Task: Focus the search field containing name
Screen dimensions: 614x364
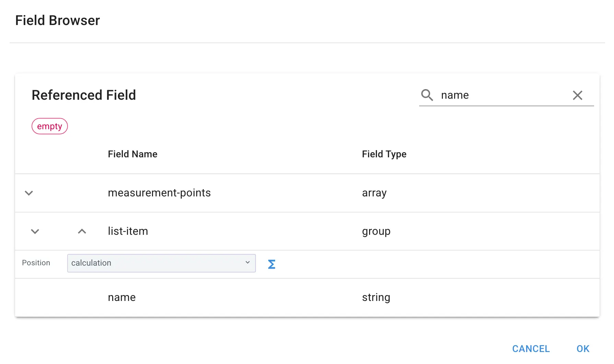Action: 501,95
